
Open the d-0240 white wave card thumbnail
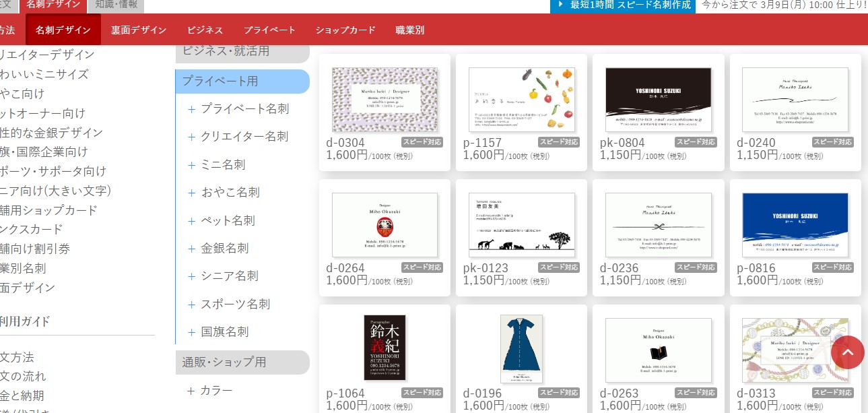795,100
